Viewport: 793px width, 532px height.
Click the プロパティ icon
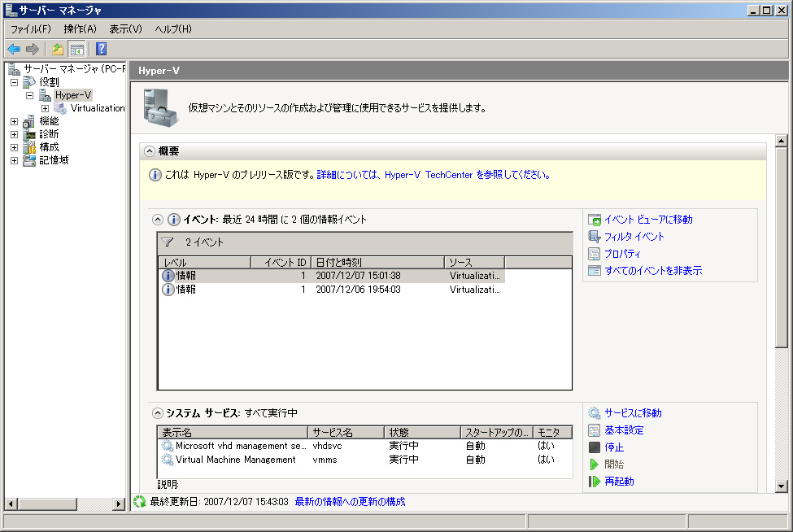click(x=595, y=254)
